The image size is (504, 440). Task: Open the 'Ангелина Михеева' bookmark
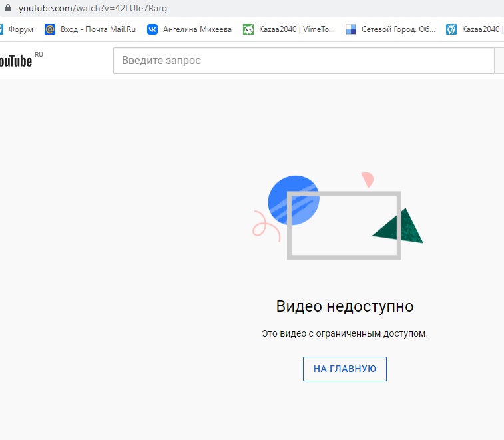point(198,29)
